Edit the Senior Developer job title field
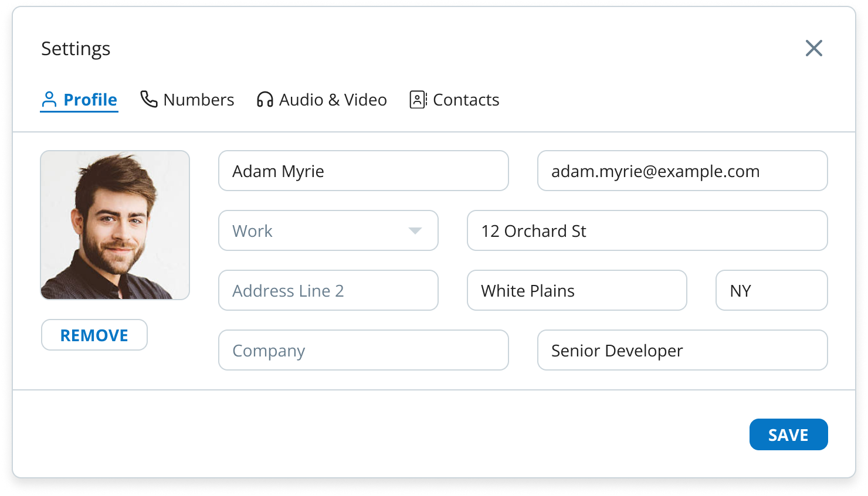The height and width of the screenshot is (496, 868). (682, 351)
